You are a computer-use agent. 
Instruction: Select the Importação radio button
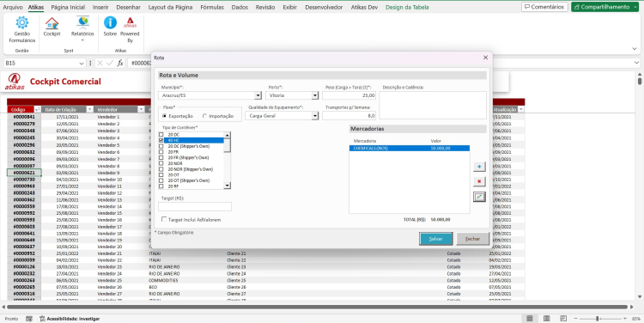click(x=204, y=116)
